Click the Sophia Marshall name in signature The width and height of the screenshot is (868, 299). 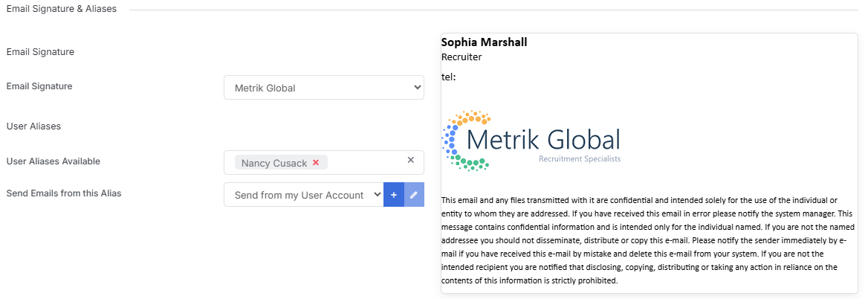(x=484, y=42)
